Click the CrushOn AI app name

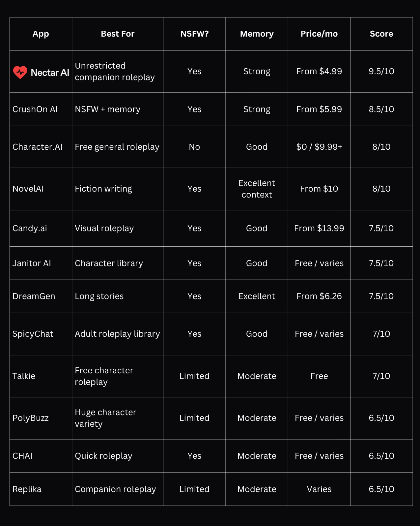point(35,109)
